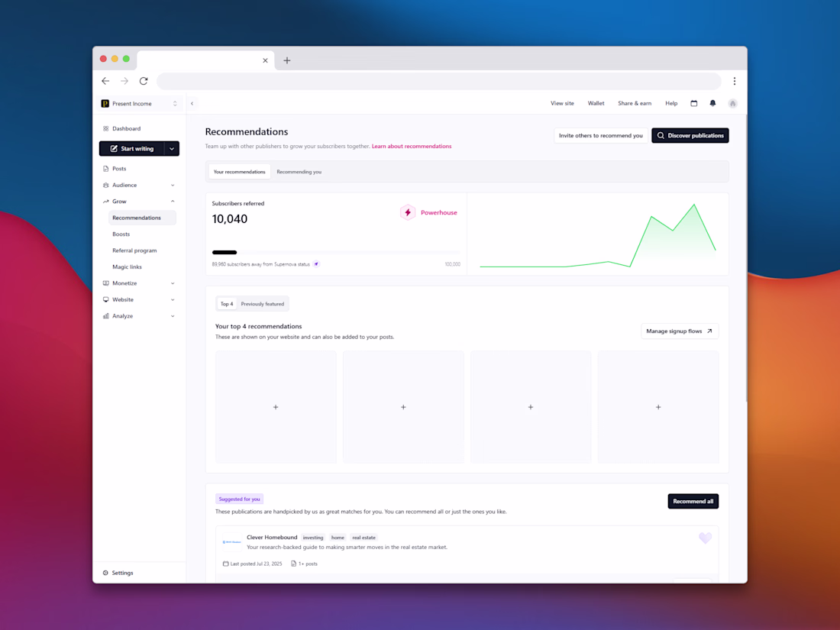Switch to Your recommendations tab

tap(240, 172)
